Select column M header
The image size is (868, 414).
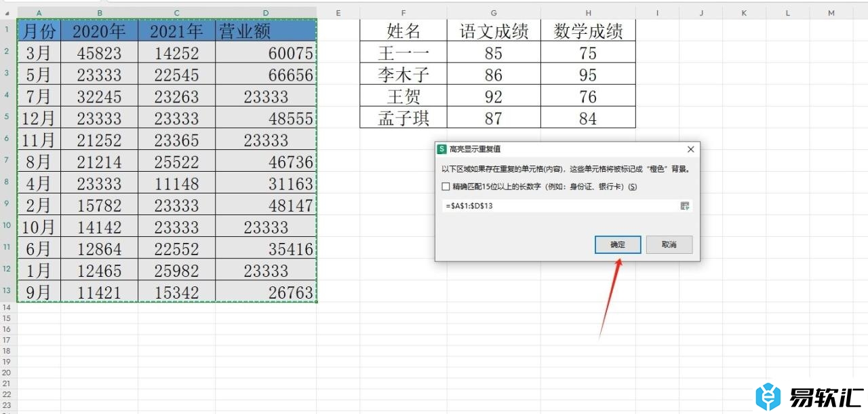pyautogui.click(x=831, y=14)
